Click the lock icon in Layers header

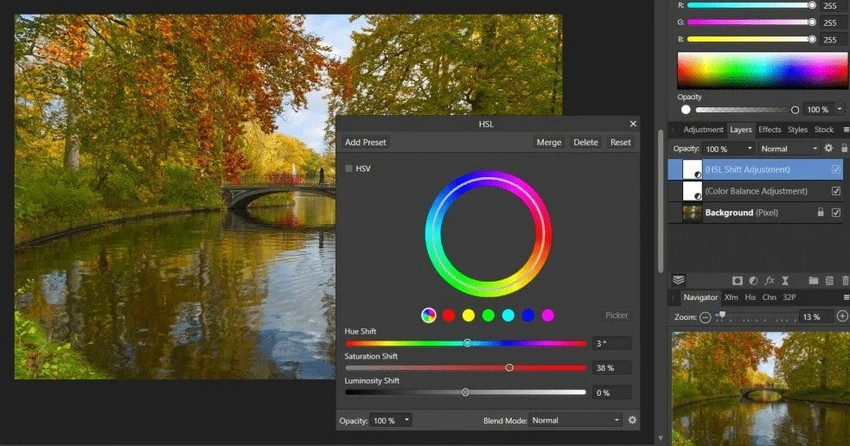point(844,148)
